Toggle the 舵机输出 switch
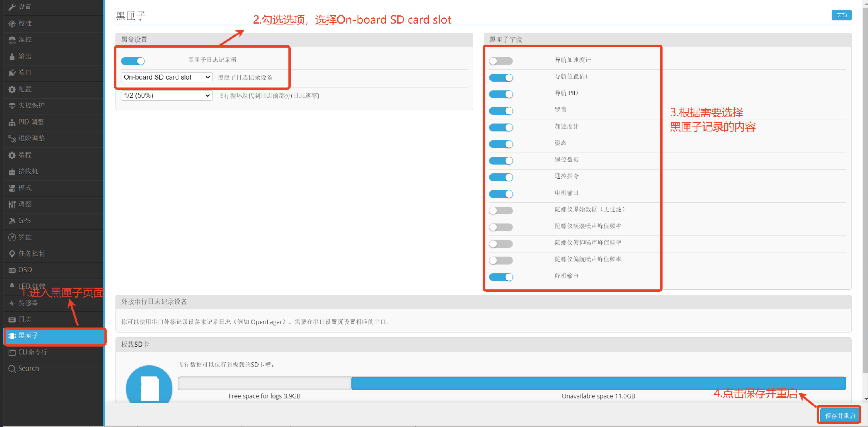The height and width of the screenshot is (427, 868). point(501,277)
